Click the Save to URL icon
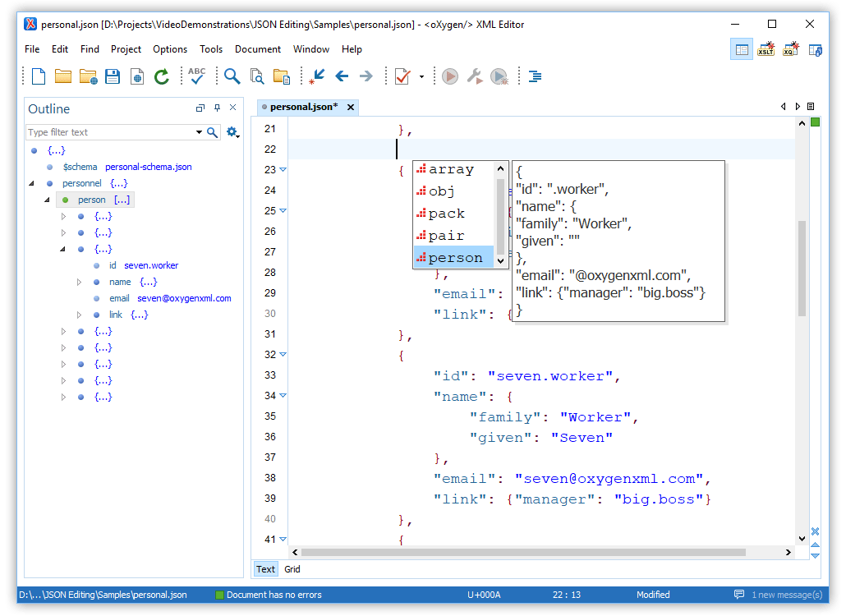The height and width of the screenshot is (616, 846). (137, 76)
